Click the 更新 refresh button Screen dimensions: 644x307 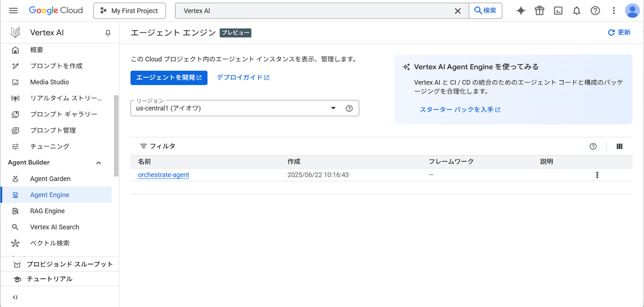point(619,33)
